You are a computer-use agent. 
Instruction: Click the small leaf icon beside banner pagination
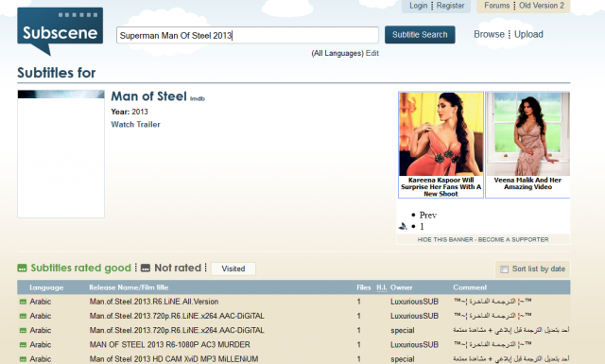(x=403, y=226)
